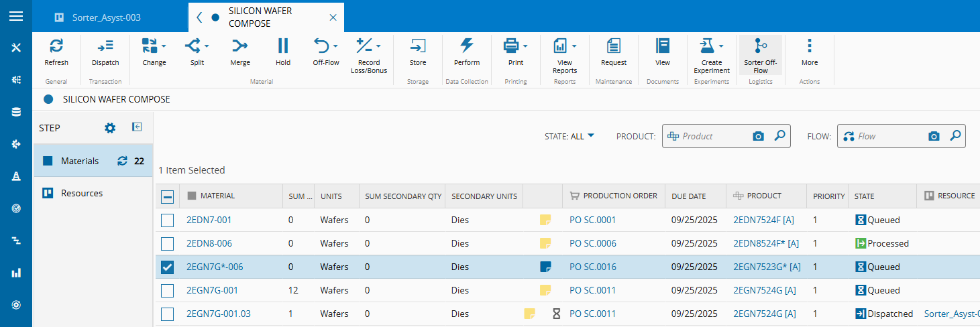Expand the Create Experiment dropdown arrow

tap(721, 46)
